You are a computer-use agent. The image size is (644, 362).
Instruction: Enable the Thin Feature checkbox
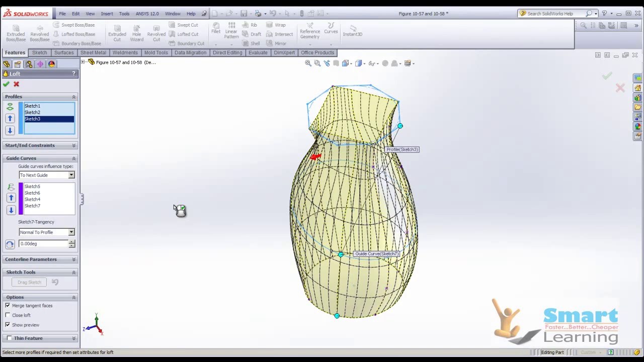pyautogui.click(x=9, y=338)
